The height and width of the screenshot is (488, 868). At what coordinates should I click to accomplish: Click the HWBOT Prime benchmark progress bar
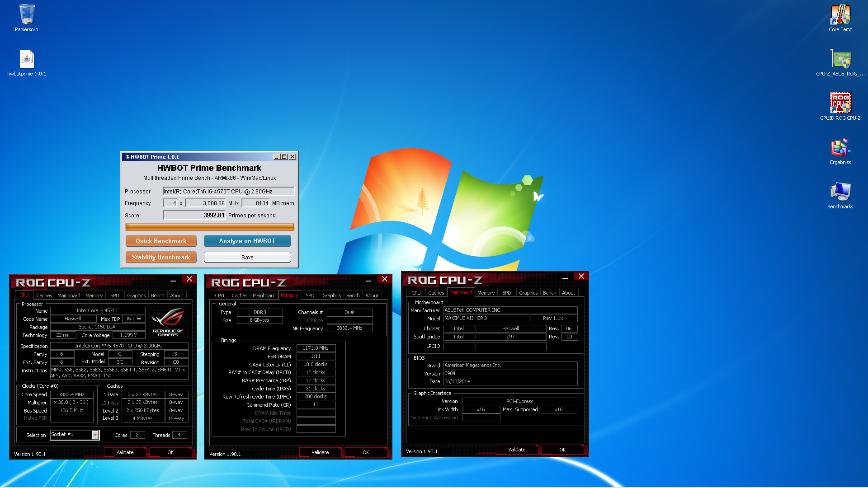click(x=210, y=227)
